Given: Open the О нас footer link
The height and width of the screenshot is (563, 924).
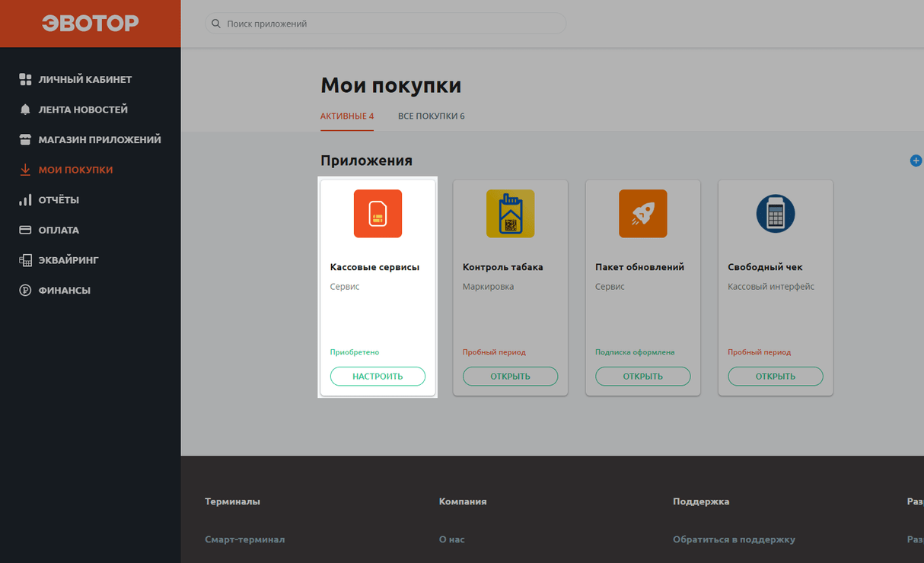Looking at the screenshot, I should click(452, 539).
